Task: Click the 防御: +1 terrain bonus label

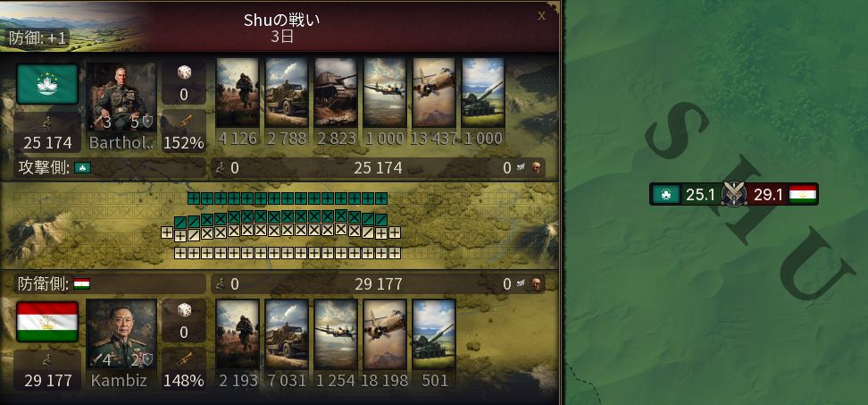Action: (x=38, y=38)
